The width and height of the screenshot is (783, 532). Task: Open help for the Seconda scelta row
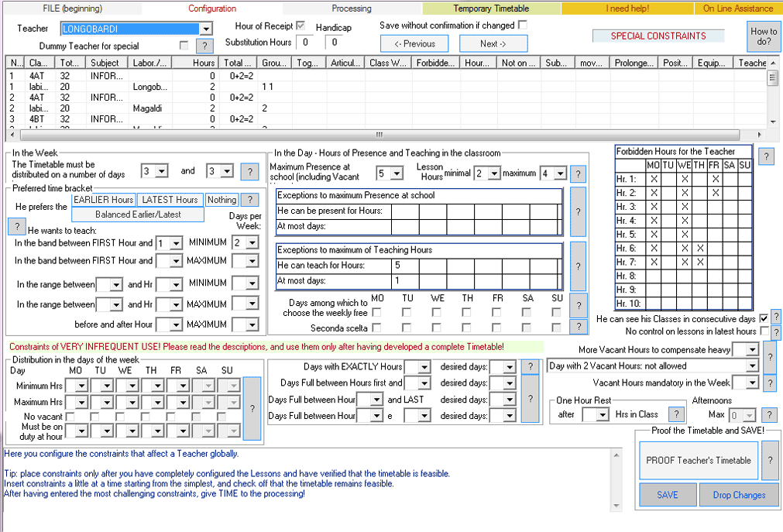tap(579, 327)
